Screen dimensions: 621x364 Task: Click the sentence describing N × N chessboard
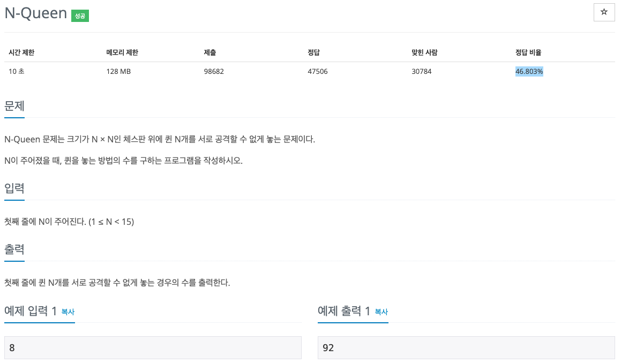pyautogui.click(x=160, y=139)
